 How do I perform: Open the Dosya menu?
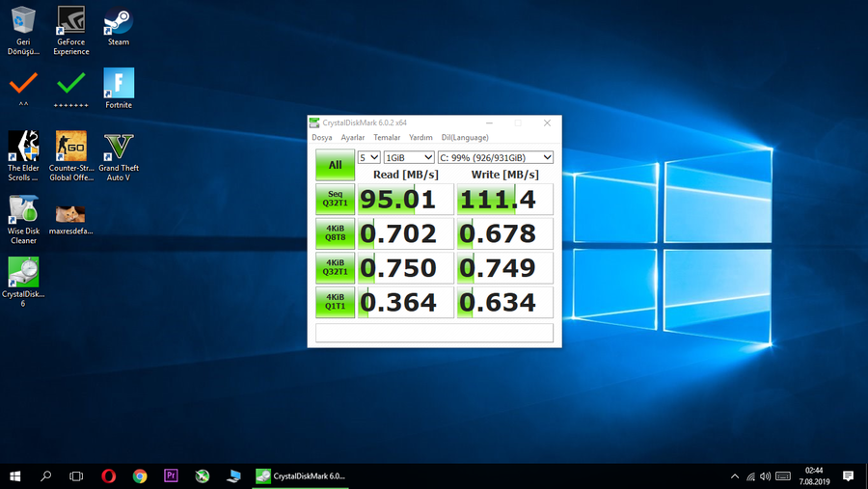click(x=321, y=138)
